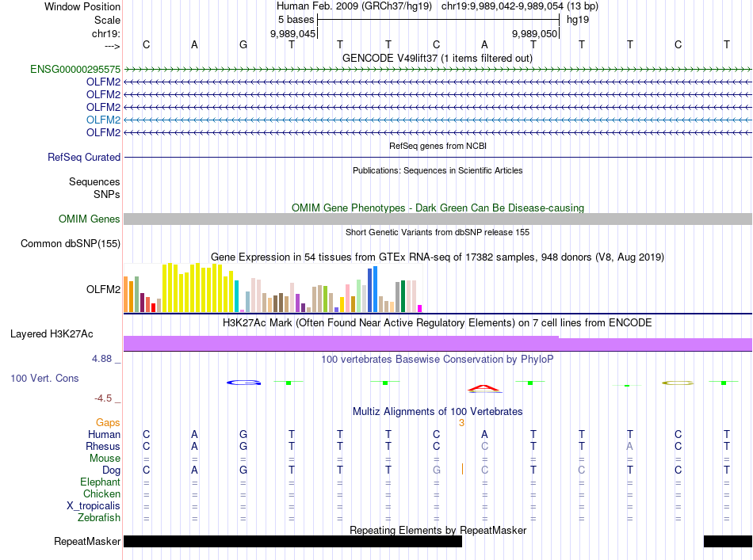
Task: Open Multiz Alignments of 100 Vertebrates title
Action: click(x=438, y=411)
